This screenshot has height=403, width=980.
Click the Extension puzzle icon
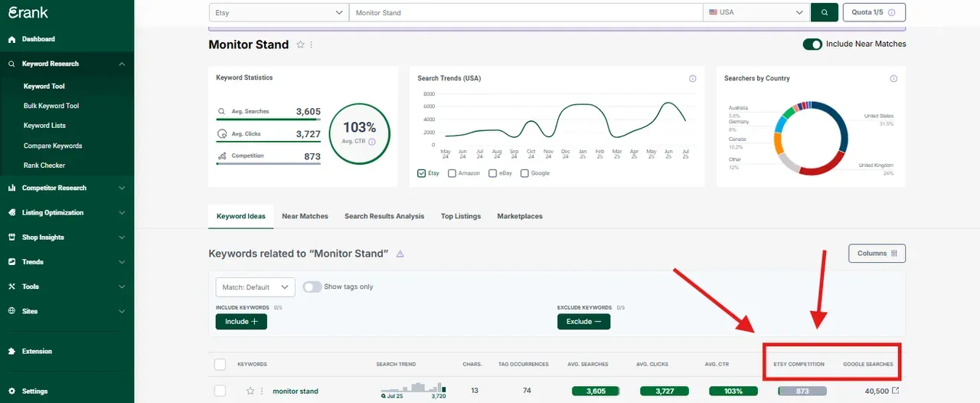[11, 351]
